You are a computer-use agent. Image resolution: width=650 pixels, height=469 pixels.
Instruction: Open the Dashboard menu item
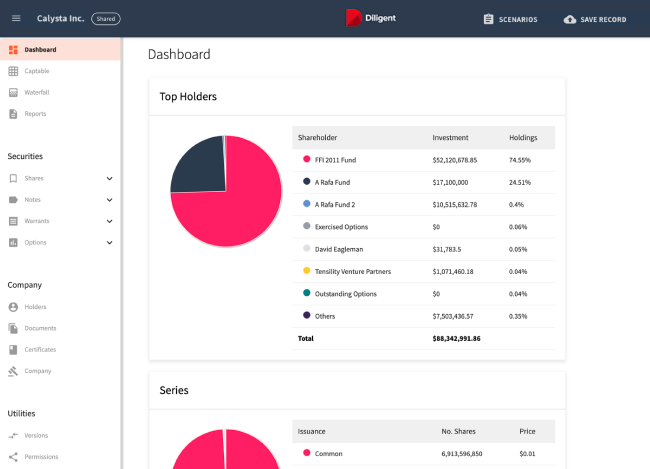[x=60, y=49]
